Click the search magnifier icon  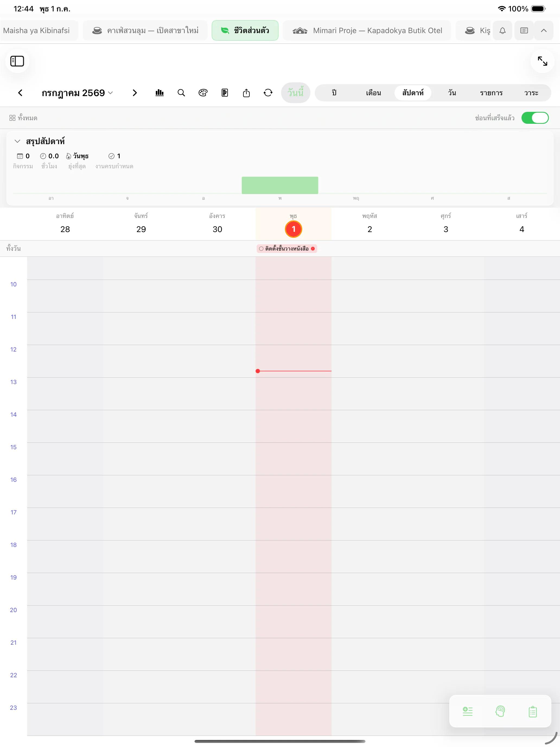point(181,93)
